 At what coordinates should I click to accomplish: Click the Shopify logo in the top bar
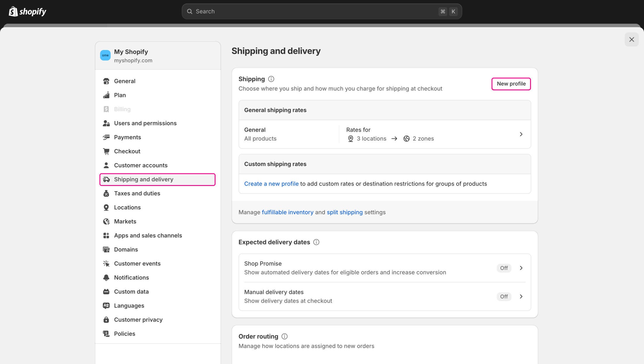(27, 11)
